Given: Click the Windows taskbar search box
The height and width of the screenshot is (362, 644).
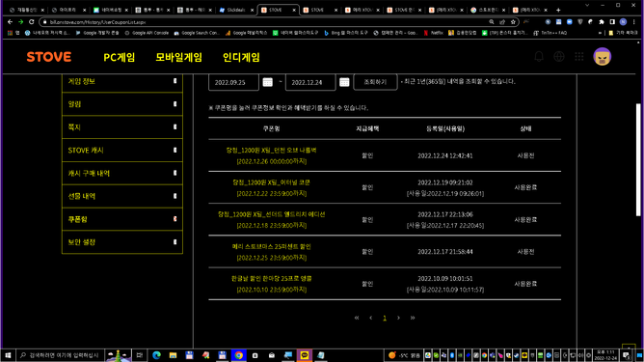Looking at the screenshot, I should [61, 355].
